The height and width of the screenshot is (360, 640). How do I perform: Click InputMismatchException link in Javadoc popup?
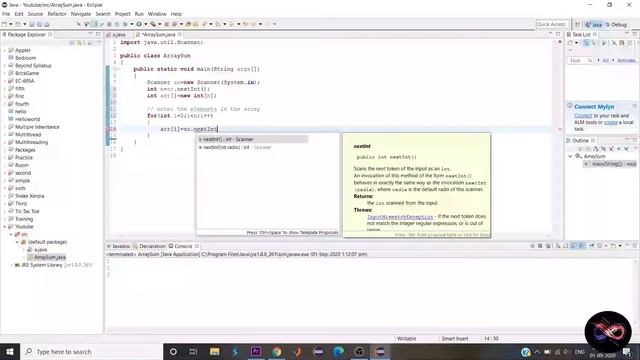coord(400,217)
